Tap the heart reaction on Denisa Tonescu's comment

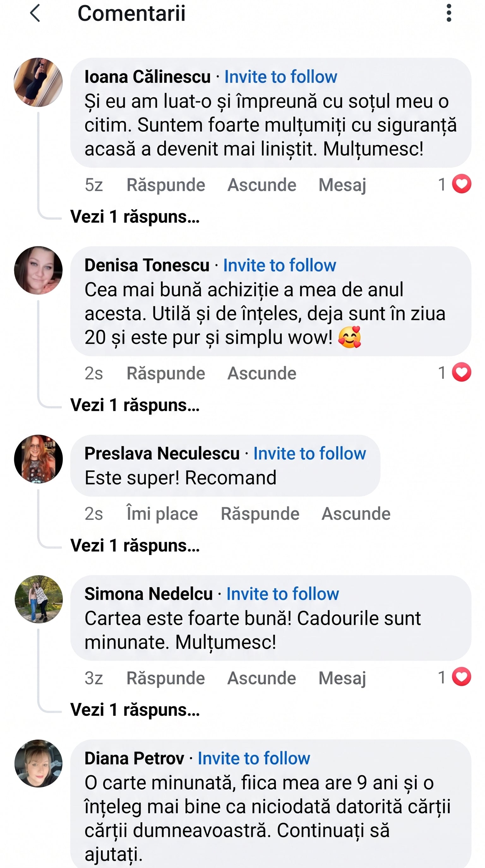(461, 372)
